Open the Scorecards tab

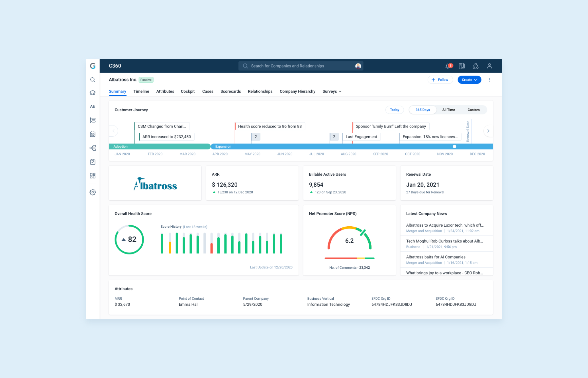230,91
